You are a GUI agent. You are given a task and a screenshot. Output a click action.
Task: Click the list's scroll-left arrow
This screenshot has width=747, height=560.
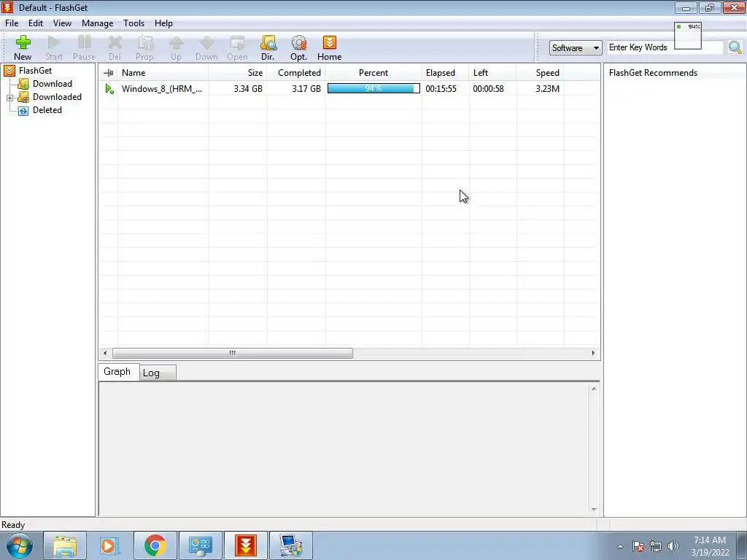tap(105, 354)
